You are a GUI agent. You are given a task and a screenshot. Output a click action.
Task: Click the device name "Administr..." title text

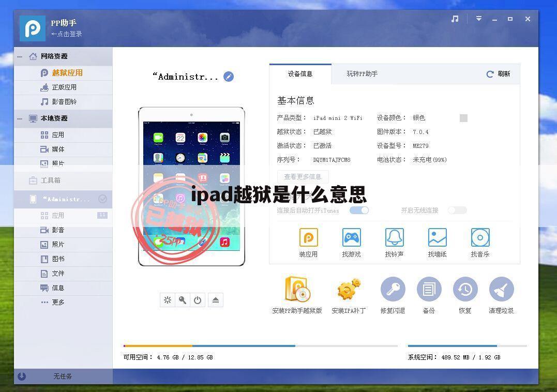(185, 77)
